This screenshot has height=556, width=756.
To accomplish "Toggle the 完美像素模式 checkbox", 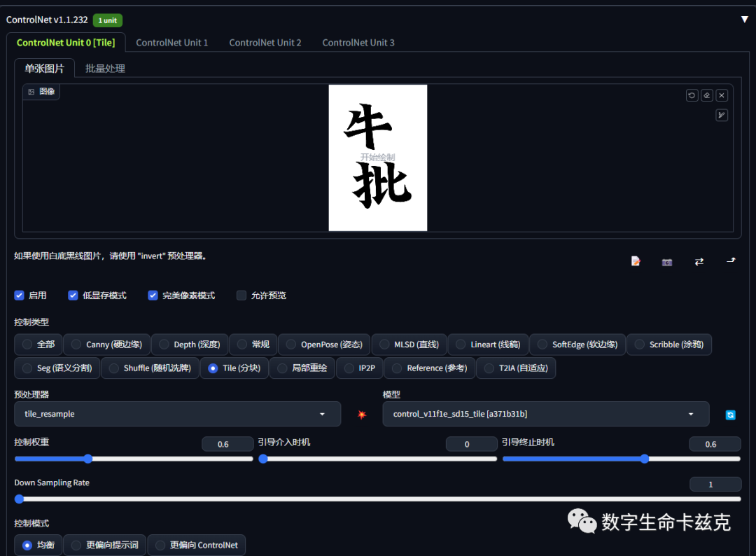I will pyautogui.click(x=153, y=296).
